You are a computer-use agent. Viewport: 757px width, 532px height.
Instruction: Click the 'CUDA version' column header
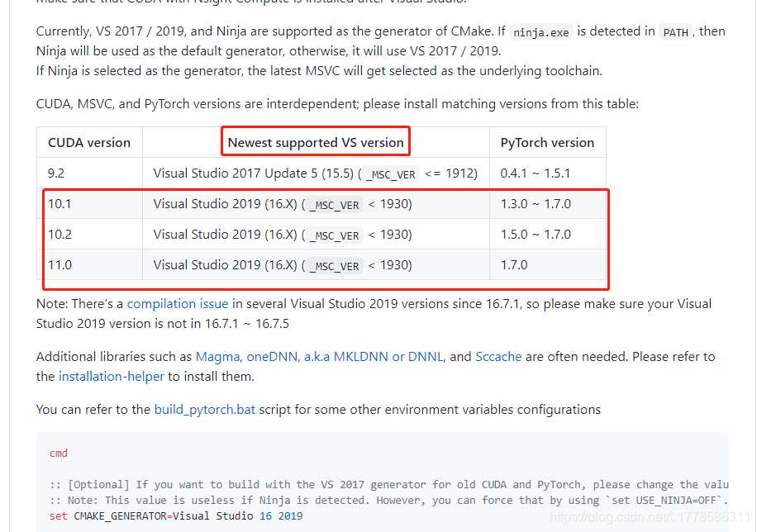[89, 142]
